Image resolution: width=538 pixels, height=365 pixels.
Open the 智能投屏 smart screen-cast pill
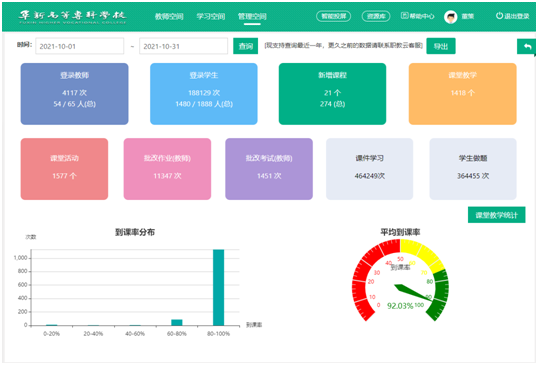[334, 16]
